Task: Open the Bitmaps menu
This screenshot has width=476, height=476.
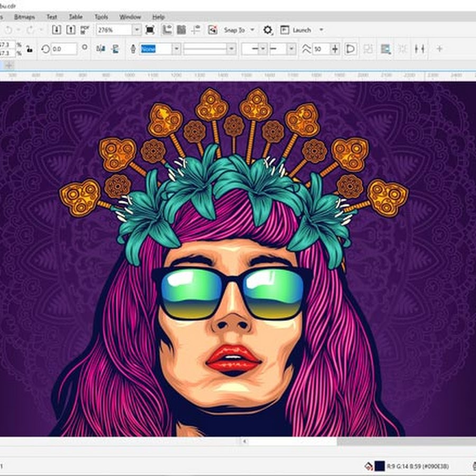Action: (24, 17)
